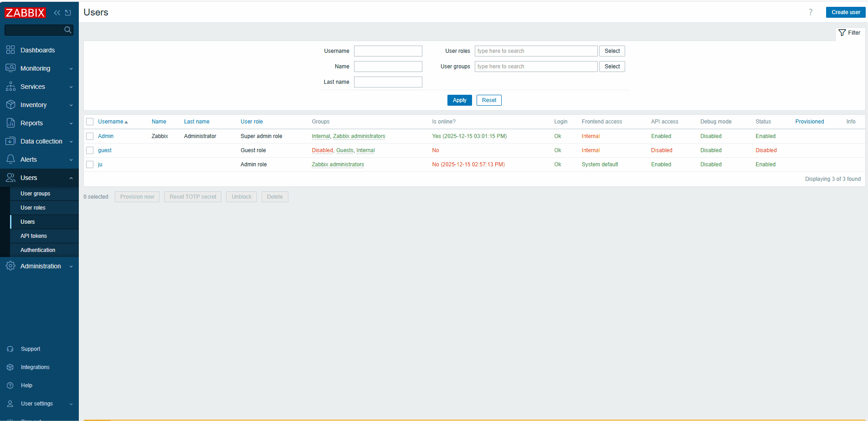Collapse sidebar using double-chevron icon
This screenshot has width=868, height=421.
(x=57, y=13)
